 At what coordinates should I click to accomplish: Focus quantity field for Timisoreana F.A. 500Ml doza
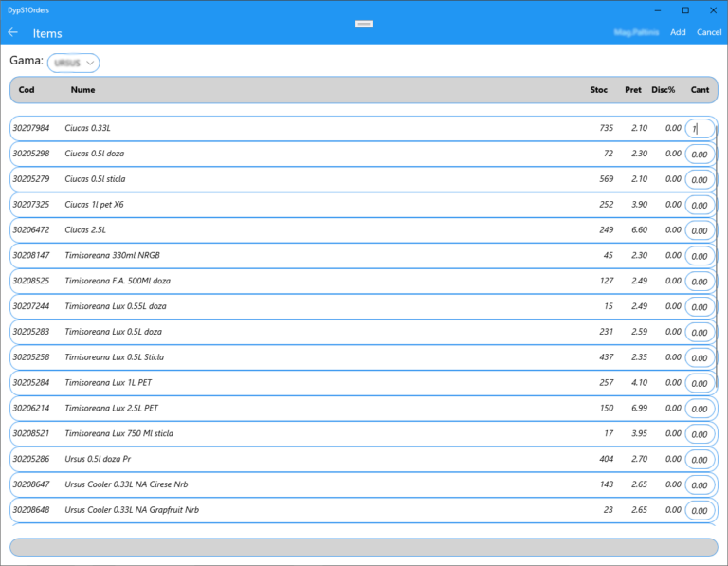pyautogui.click(x=700, y=282)
